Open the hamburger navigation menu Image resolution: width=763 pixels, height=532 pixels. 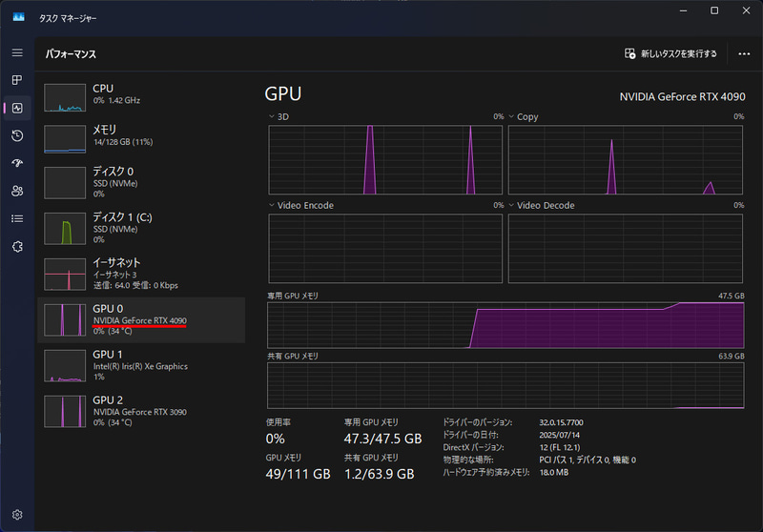pyautogui.click(x=17, y=52)
